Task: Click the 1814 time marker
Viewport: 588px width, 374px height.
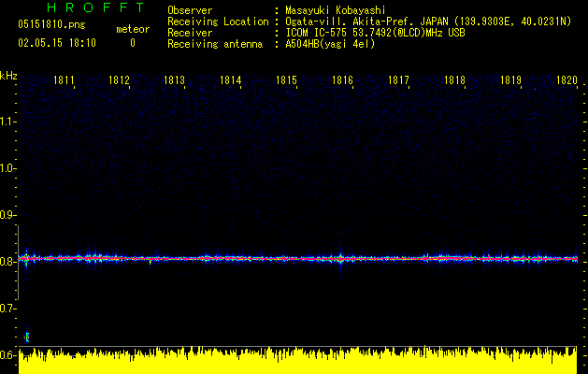Action: coord(230,79)
